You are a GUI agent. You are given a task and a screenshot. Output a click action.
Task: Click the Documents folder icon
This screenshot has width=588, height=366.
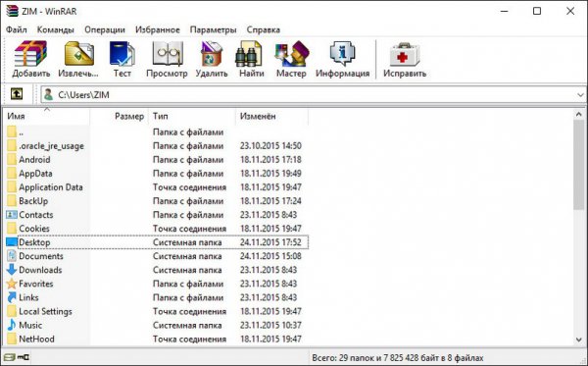click(12, 256)
